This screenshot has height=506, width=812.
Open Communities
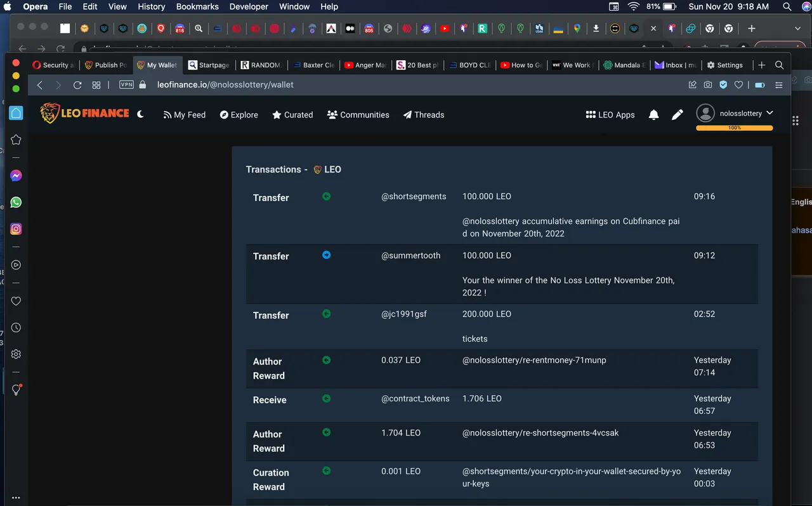[x=358, y=115]
